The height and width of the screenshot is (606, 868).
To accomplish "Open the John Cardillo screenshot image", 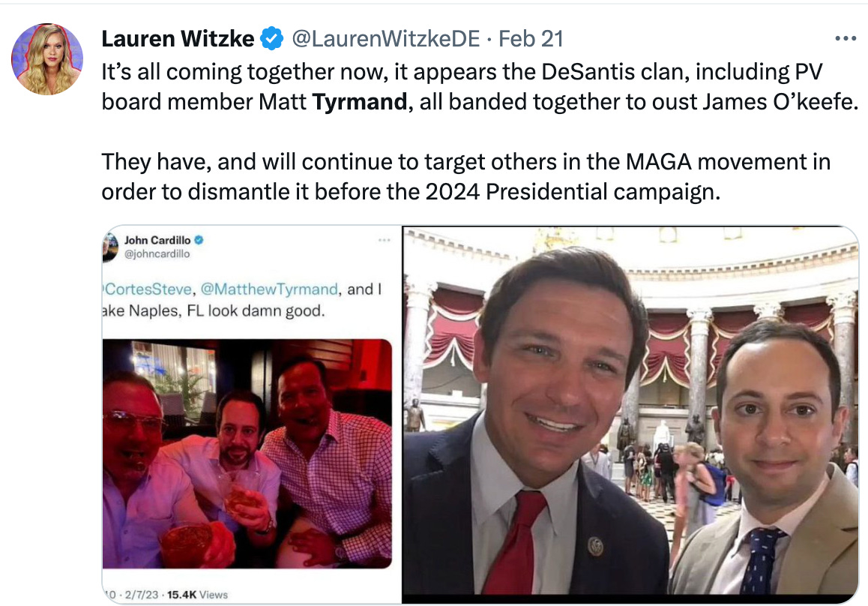I will click(x=252, y=414).
